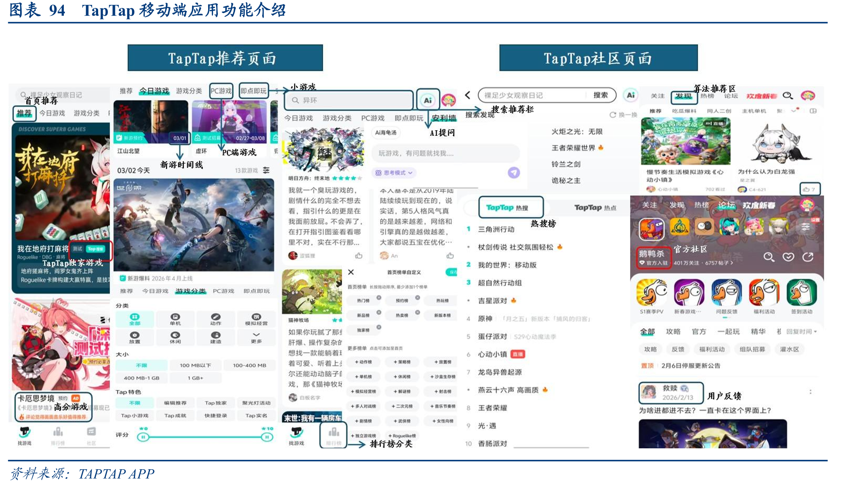This screenshot has height=486, width=868.
Task: Share the 鹅鸭杀 forum via share icon
Action: 808,257
